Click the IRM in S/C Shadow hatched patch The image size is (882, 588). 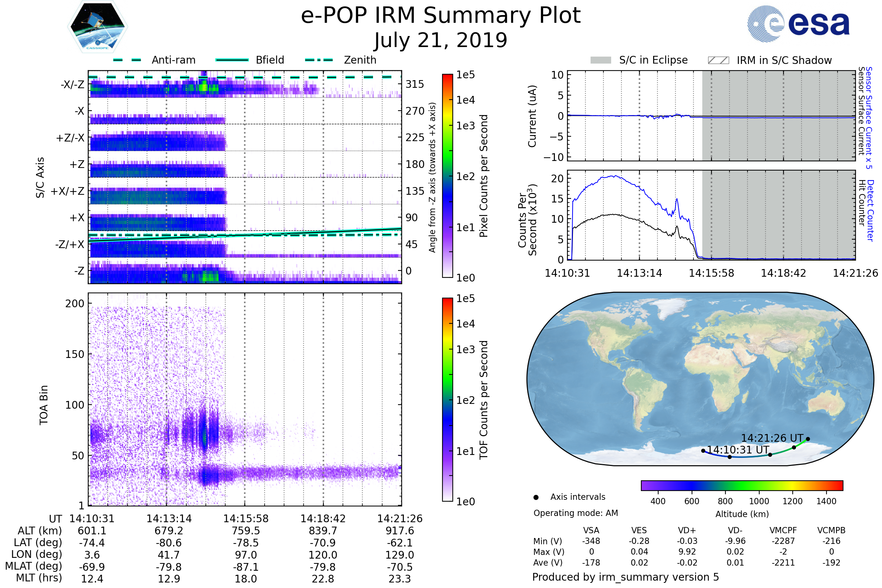[x=718, y=60]
